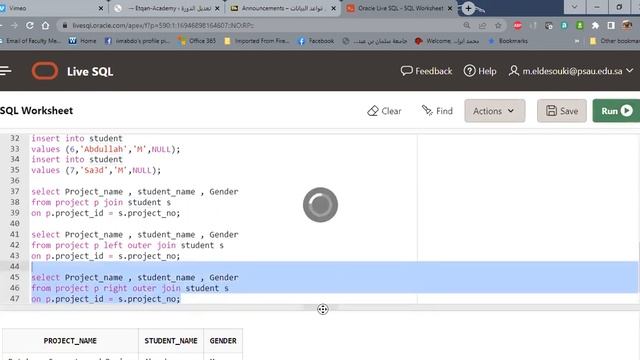Save the SQL worksheet script

[562, 111]
